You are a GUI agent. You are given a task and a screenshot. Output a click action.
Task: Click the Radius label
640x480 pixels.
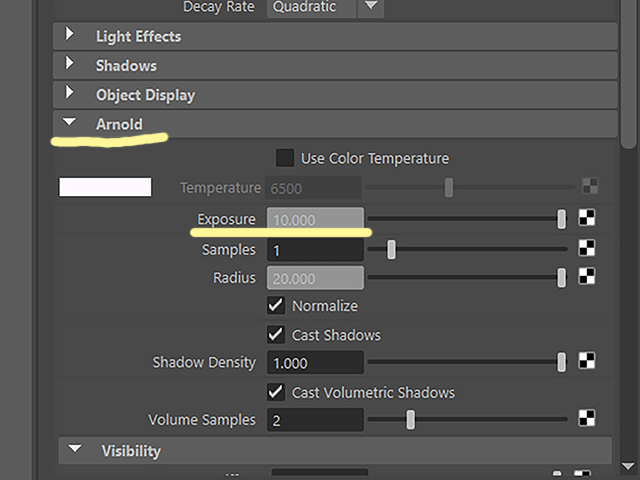tap(234, 278)
